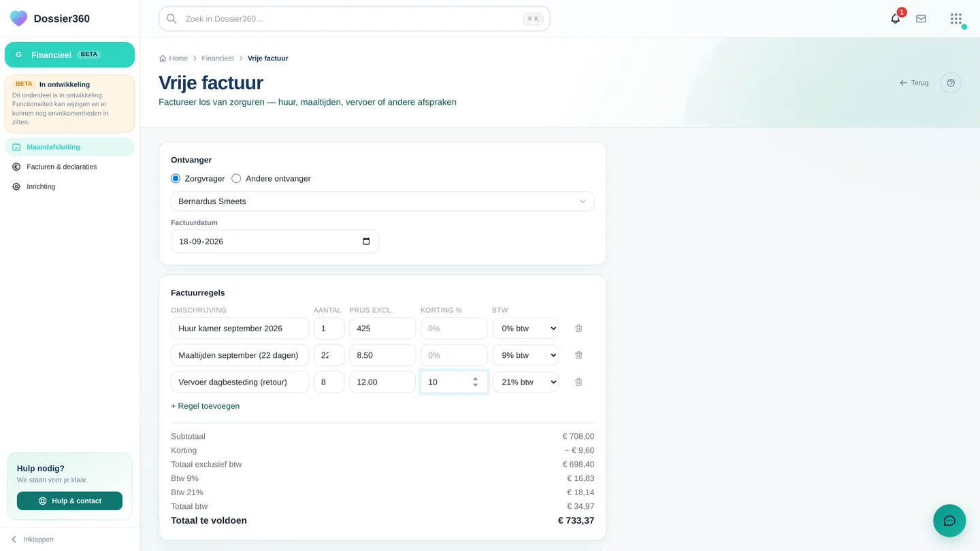This screenshot has height=551, width=980.
Task: Open the apps grid menu
Action: click(x=956, y=19)
